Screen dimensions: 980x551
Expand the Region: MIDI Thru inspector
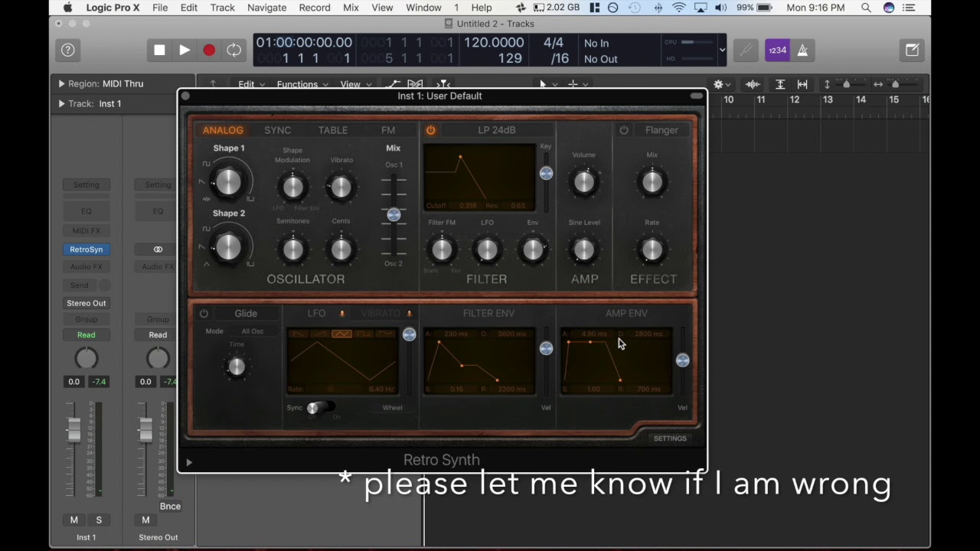(61, 83)
